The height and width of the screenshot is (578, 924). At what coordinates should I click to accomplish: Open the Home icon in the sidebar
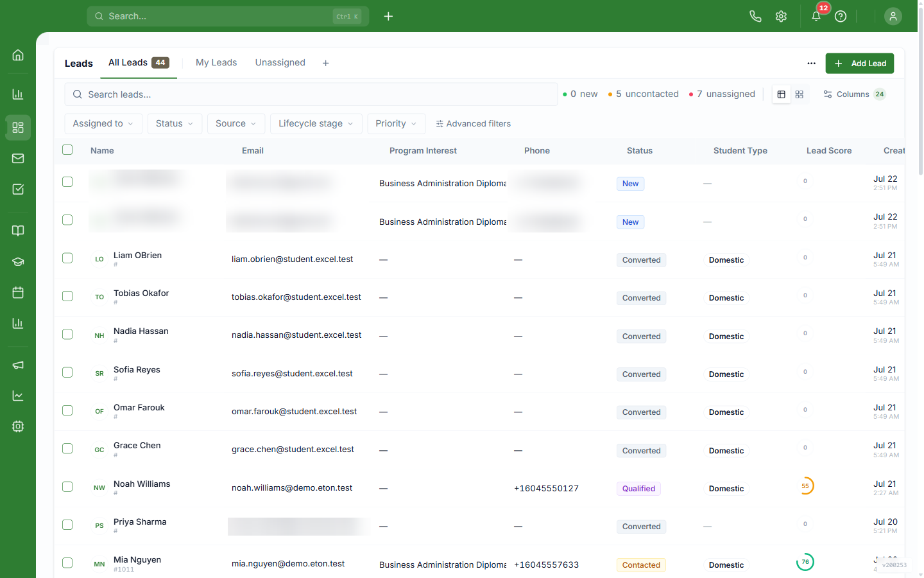coord(18,55)
